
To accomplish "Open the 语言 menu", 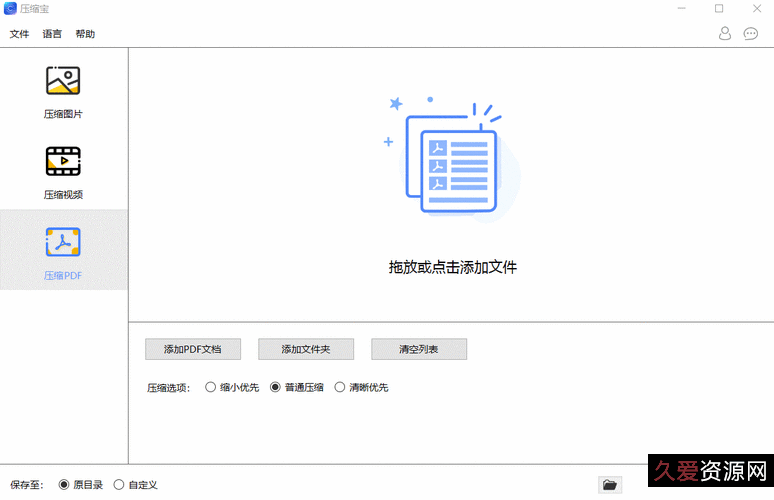I will [52, 34].
